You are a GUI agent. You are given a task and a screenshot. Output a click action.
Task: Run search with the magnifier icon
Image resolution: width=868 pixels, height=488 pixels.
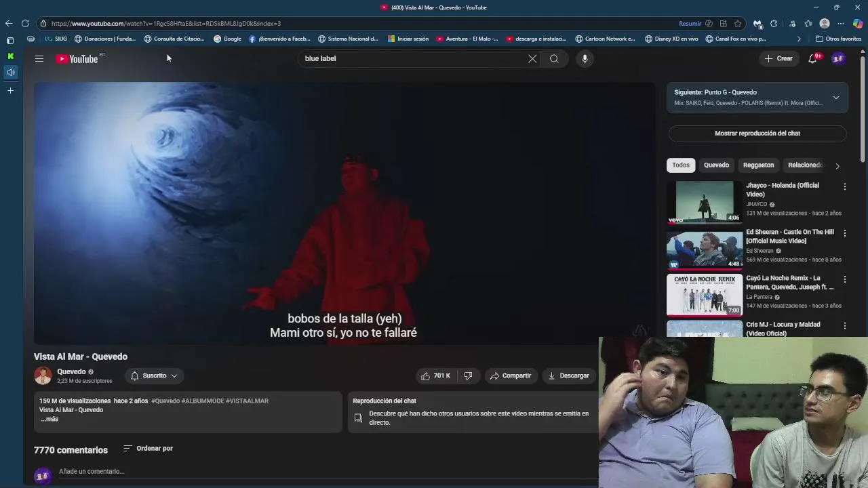[554, 59]
